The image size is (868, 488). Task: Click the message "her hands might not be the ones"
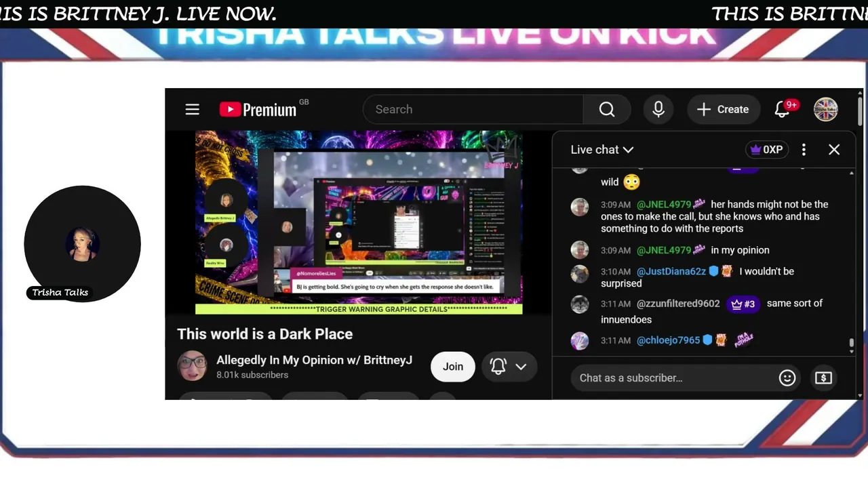point(715,216)
